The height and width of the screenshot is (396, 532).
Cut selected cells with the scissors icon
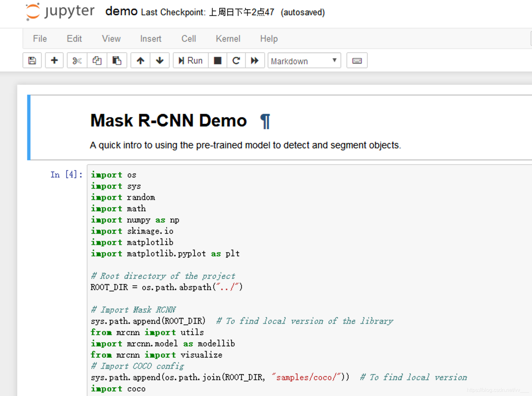pos(77,61)
